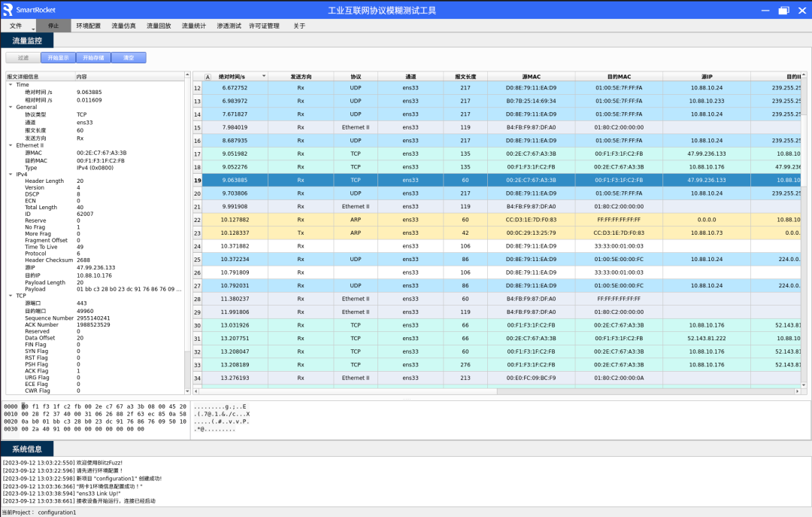This screenshot has width=812, height=517.
Task: Click the detail tree scroll-up arrow
Action: click(x=188, y=76)
